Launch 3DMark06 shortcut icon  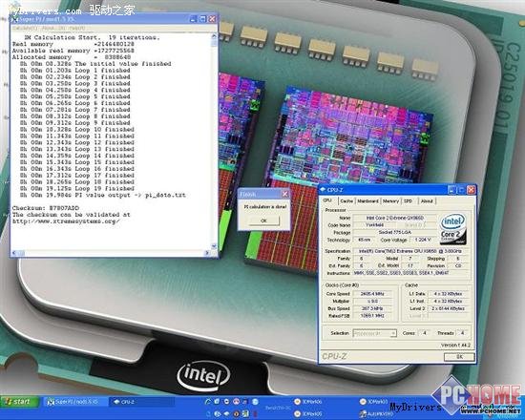click(308, 402)
